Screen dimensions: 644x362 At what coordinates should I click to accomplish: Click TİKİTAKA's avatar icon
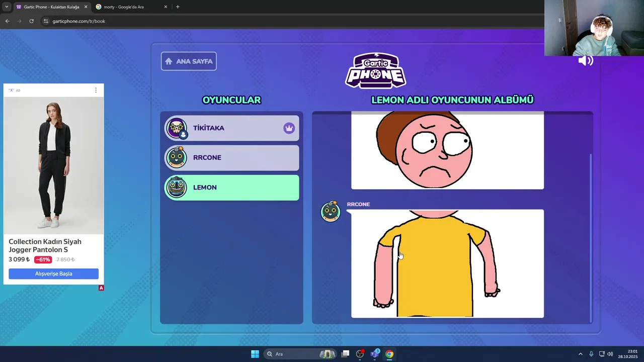(177, 128)
